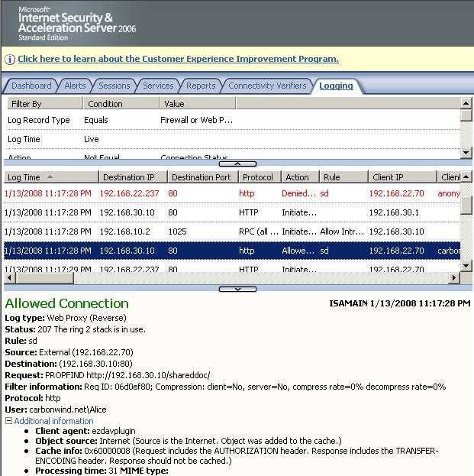This screenshot has height=476, width=474.
Task: Collapse the Additional information section
Action: [x=8, y=421]
